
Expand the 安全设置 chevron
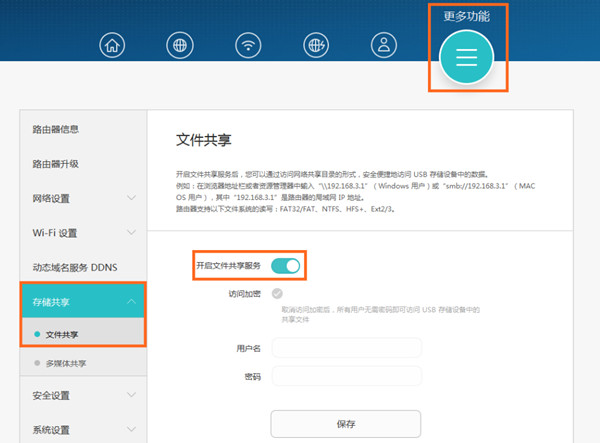[x=131, y=395]
